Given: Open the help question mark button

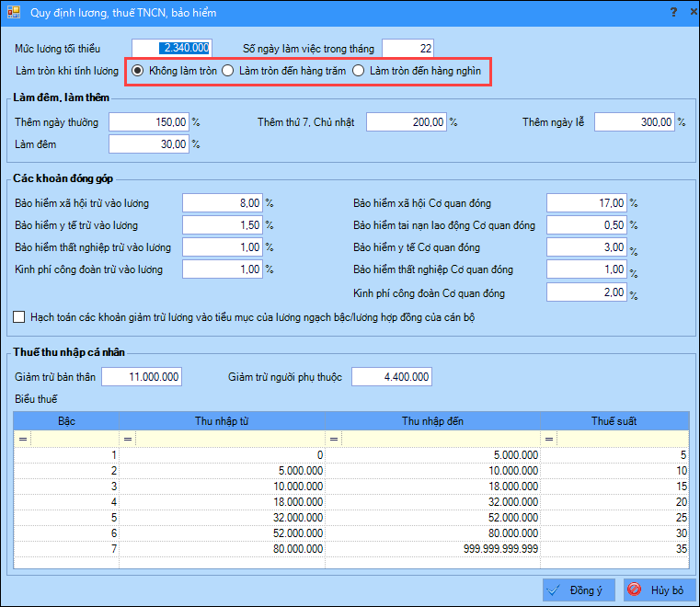Looking at the screenshot, I should 673,12.
